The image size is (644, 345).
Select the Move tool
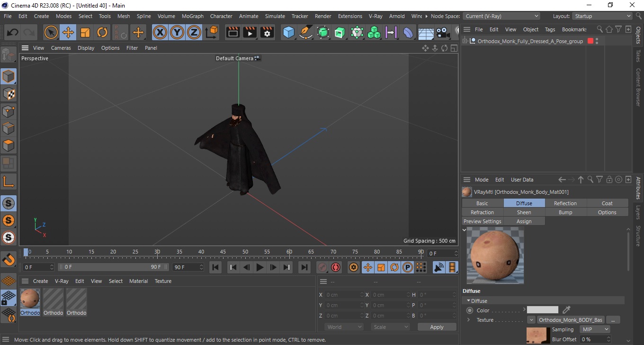coord(68,33)
